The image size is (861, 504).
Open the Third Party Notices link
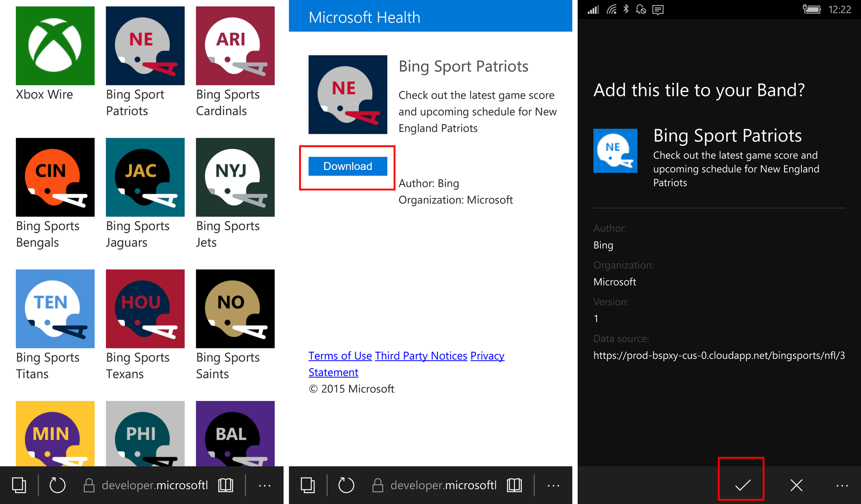[421, 356]
